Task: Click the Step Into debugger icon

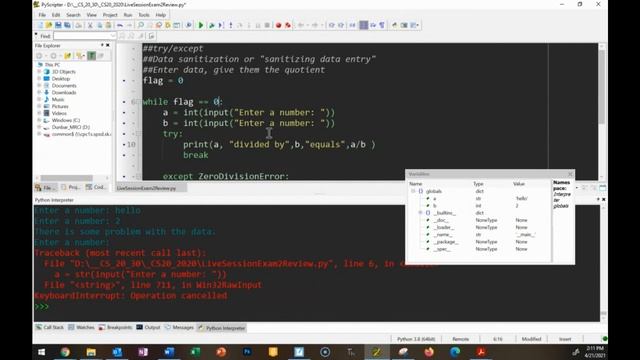Action: (231, 25)
